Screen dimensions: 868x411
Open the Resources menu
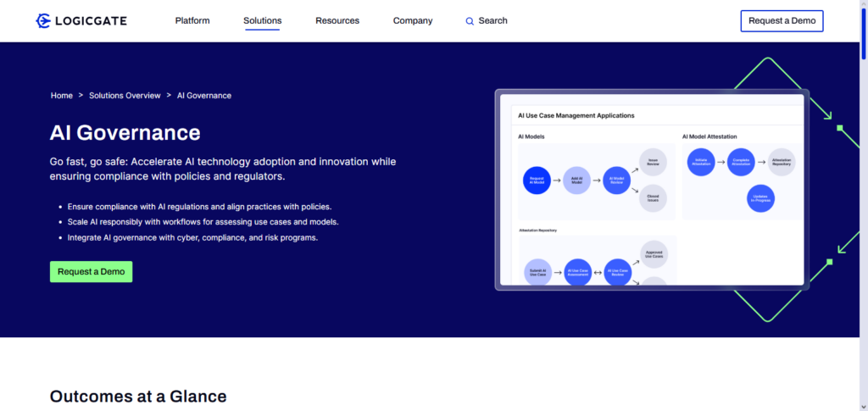337,20
